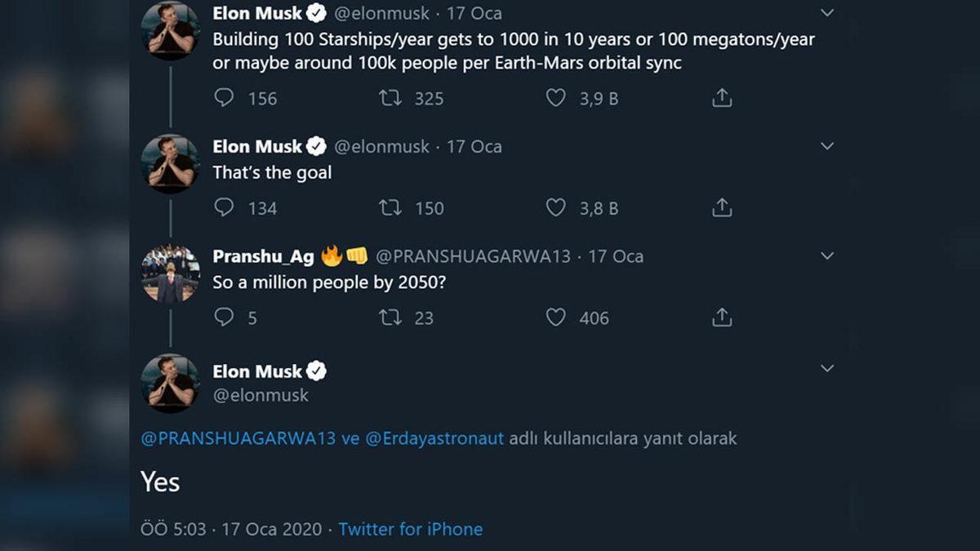The width and height of the screenshot is (980, 551).
Task: Open the Twitter for iPhone link
Action: [x=411, y=529]
